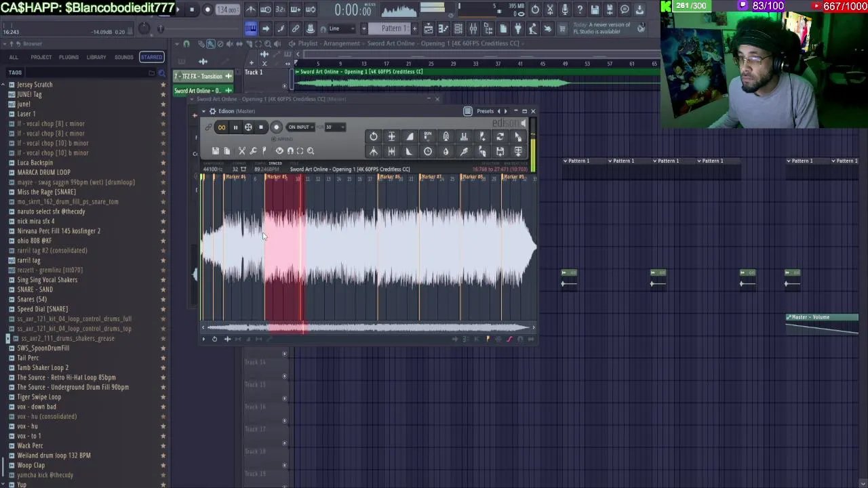Select Miss the Rage [SNARE] sample
Viewport: 868px width, 488px height.
coord(47,192)
